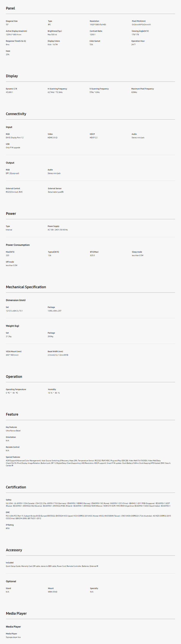Select the Dynamic C/R 45,000:1 value
The image size is (181, 644).
point(10,92)
